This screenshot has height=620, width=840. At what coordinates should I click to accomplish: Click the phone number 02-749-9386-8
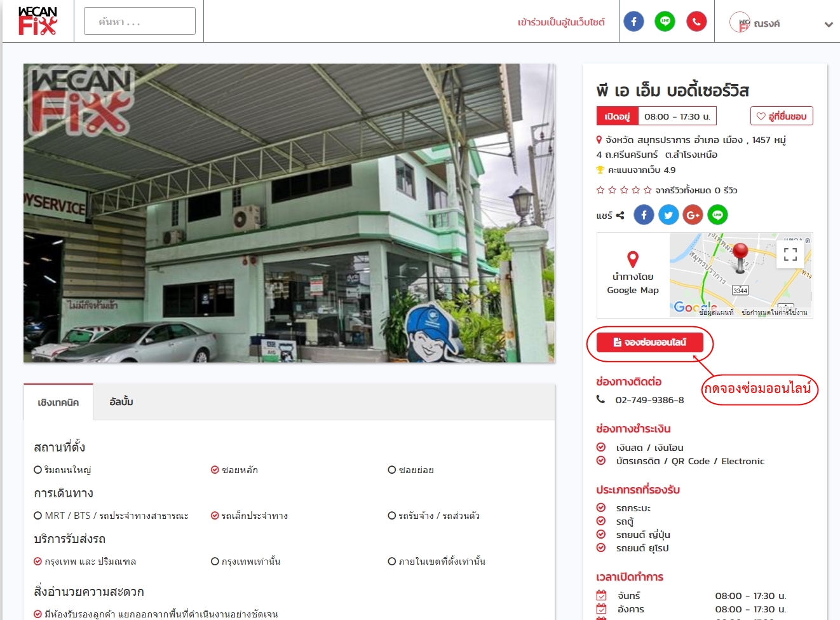click(649, 400)
